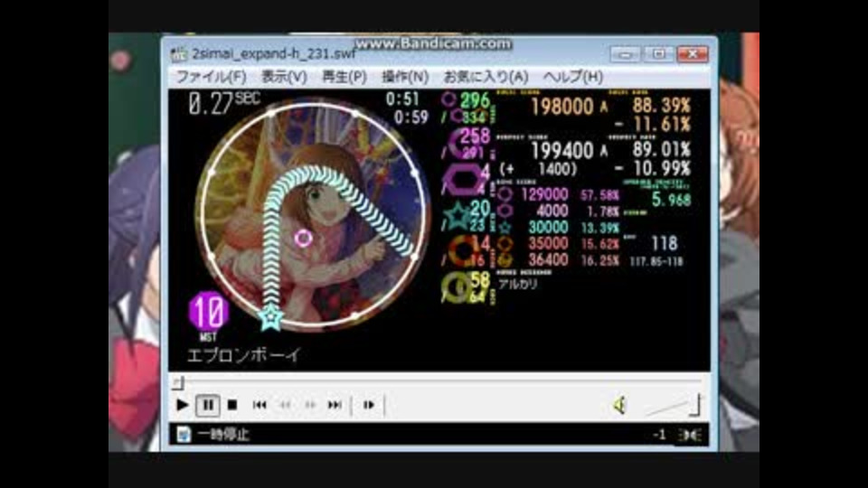
Task: Click the 89.01% rate
Action: (x=661, y=149)
